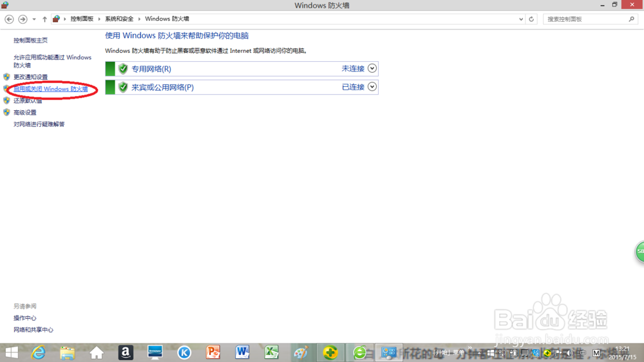644x362 pixels.
Task: Click the green shield icon beside 专用网络
Action: pos(123,69)
